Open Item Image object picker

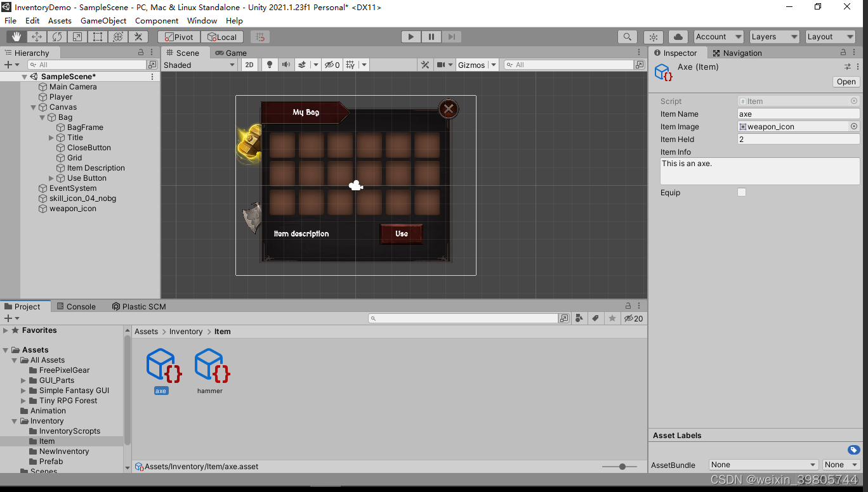(x=854, y=127)
